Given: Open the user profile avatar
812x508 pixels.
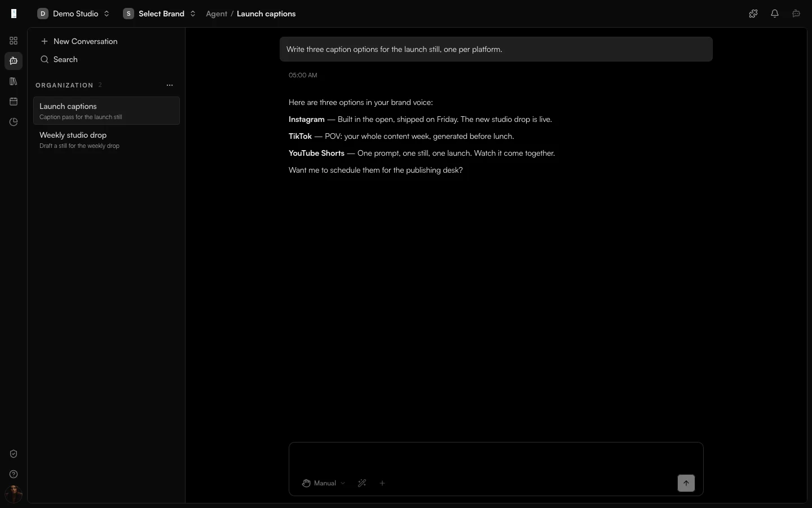Looking at the screenshot, I should point(14,494).
